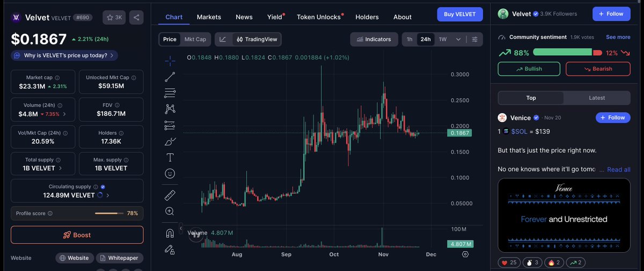Click the share icon next to Velvet
The image size is (644, 271).
[x=137, y=17]
